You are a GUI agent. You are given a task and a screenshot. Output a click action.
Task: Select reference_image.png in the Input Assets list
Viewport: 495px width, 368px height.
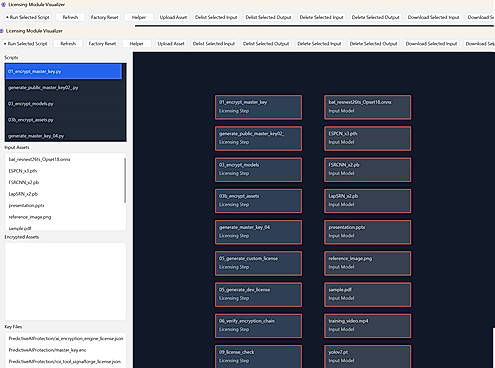click(64, 217)
